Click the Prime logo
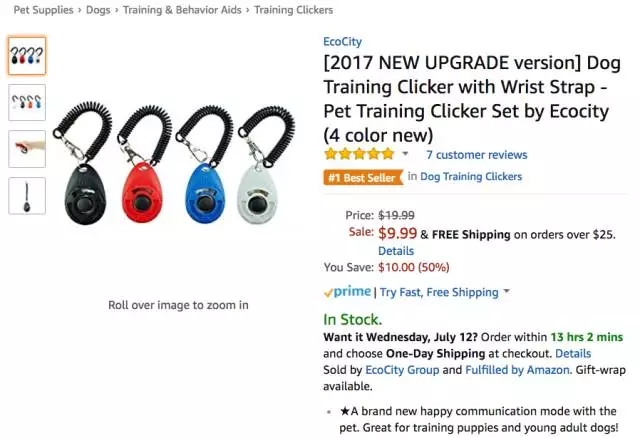Viewport: 640px width, 438px height. pyautogui.click(x=347, y=292)
